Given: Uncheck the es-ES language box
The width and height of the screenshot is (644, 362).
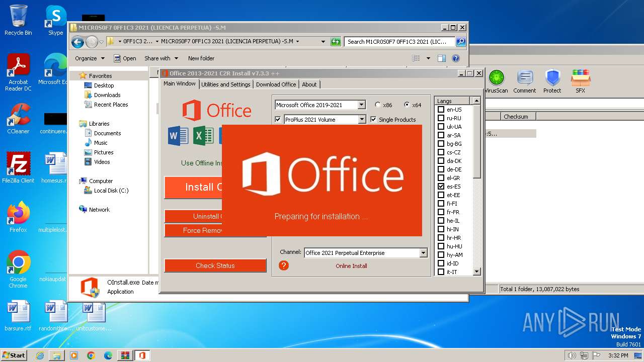Looking at the screenshot, I should tap(441, 187).
